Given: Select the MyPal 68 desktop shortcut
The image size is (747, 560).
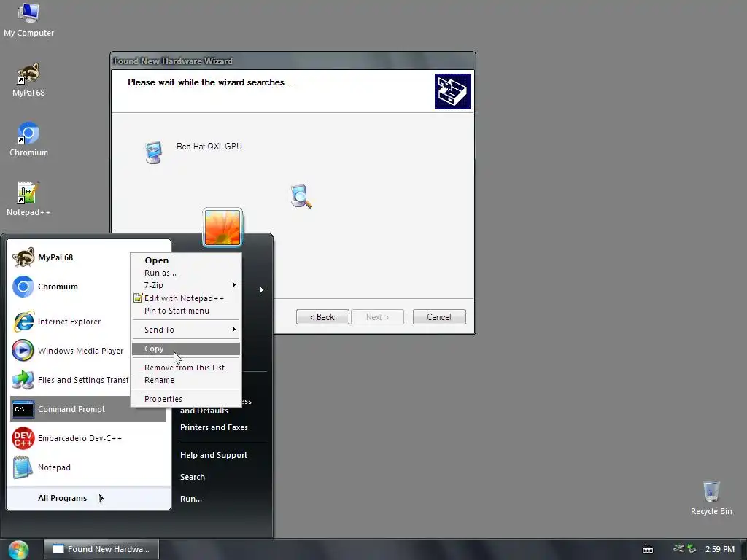Looking at the screenshot, I should click(x=28, y=80).
